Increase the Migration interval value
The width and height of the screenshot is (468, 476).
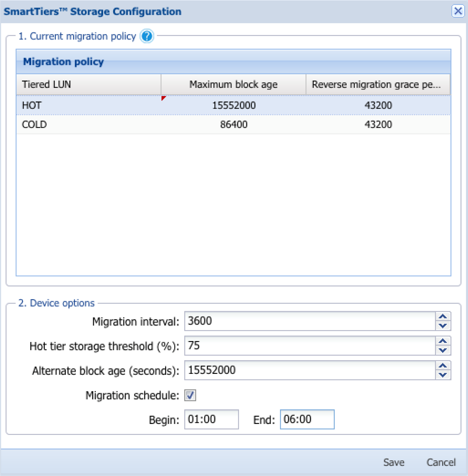click(x=443, y=316)
